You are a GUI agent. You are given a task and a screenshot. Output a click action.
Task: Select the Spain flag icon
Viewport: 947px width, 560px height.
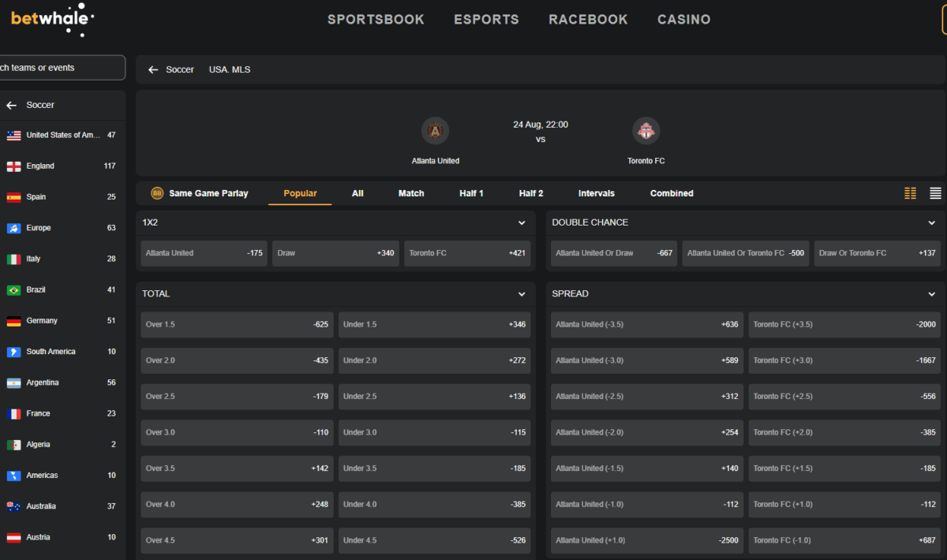[13, 197]
